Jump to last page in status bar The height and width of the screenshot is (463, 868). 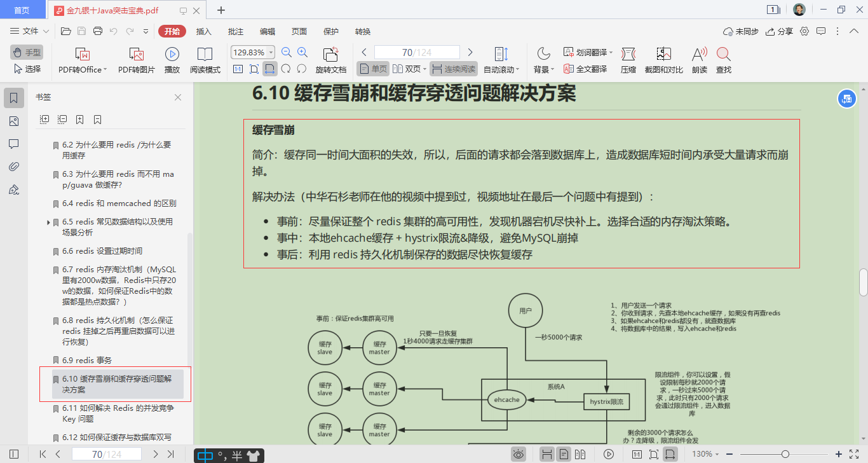click(x=170, y=454)
